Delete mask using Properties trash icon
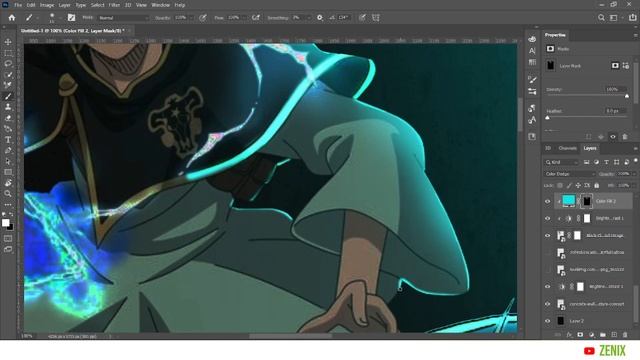Screen dimensions: 640x360 coord(625,137)
